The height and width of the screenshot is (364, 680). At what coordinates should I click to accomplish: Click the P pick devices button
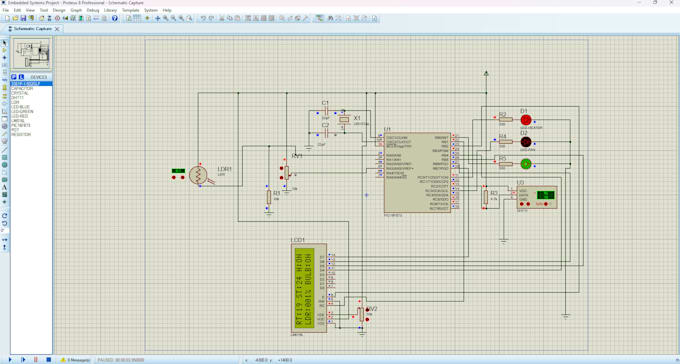point(14,77)
